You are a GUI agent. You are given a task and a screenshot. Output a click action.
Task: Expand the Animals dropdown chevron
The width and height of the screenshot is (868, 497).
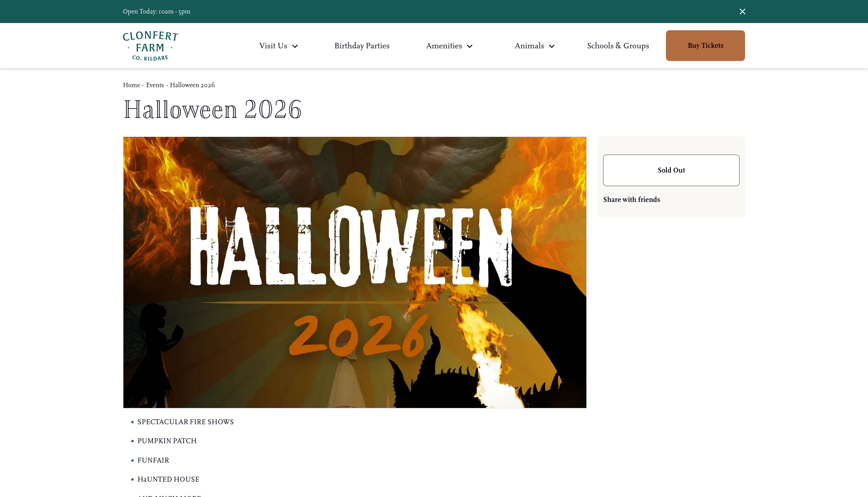click(552, 46)
